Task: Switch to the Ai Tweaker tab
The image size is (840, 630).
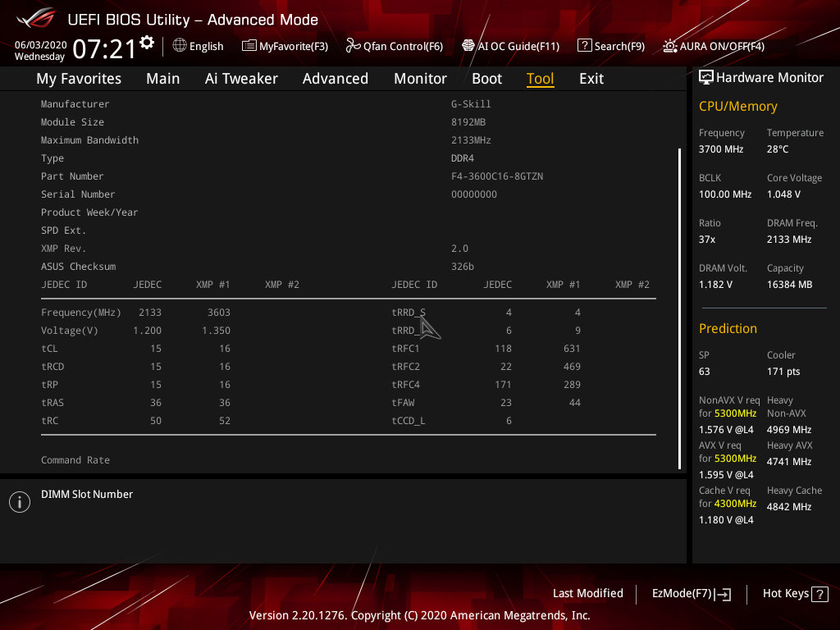Action: [241, 78]
